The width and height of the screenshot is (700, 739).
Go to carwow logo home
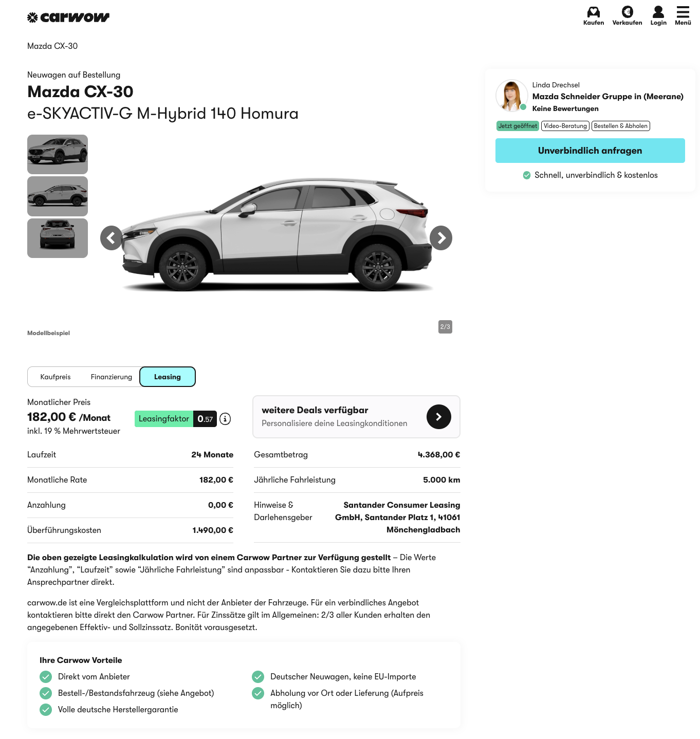[68, 17]
